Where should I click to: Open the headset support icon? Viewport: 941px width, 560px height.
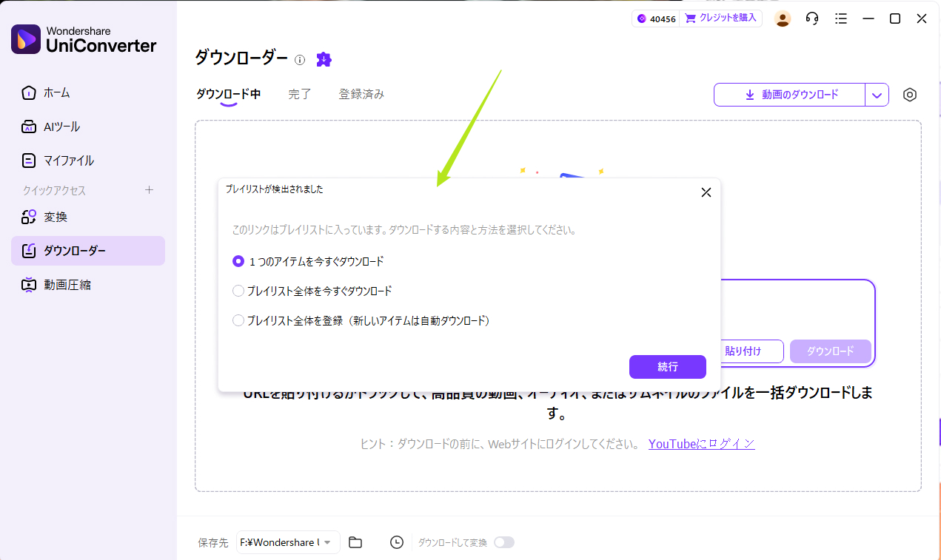click(x=811, y=18)
